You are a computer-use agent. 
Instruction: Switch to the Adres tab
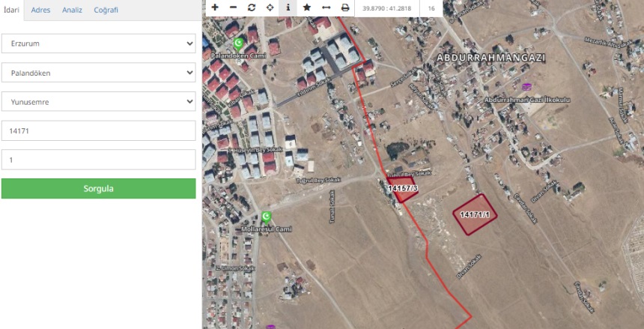40,10
